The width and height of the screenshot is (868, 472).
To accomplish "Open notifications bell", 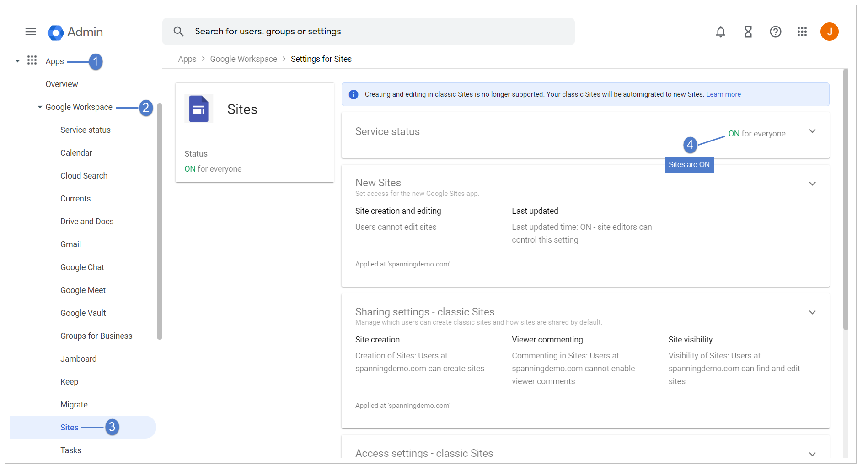I will pos(721,32).
